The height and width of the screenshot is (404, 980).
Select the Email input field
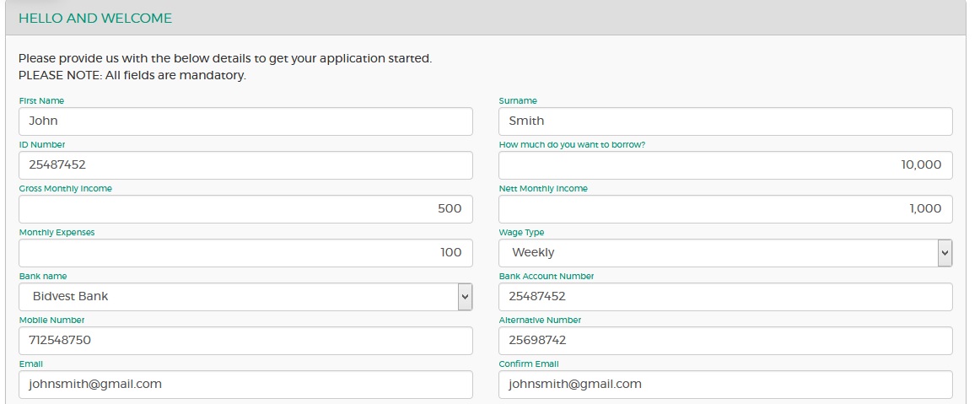(245, 384)
